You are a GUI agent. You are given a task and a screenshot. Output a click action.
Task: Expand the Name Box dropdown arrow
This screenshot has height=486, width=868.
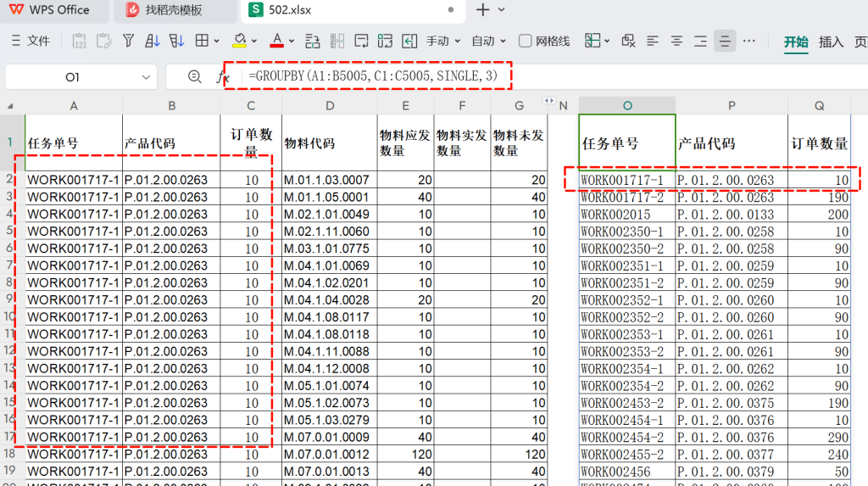point(146,77)
